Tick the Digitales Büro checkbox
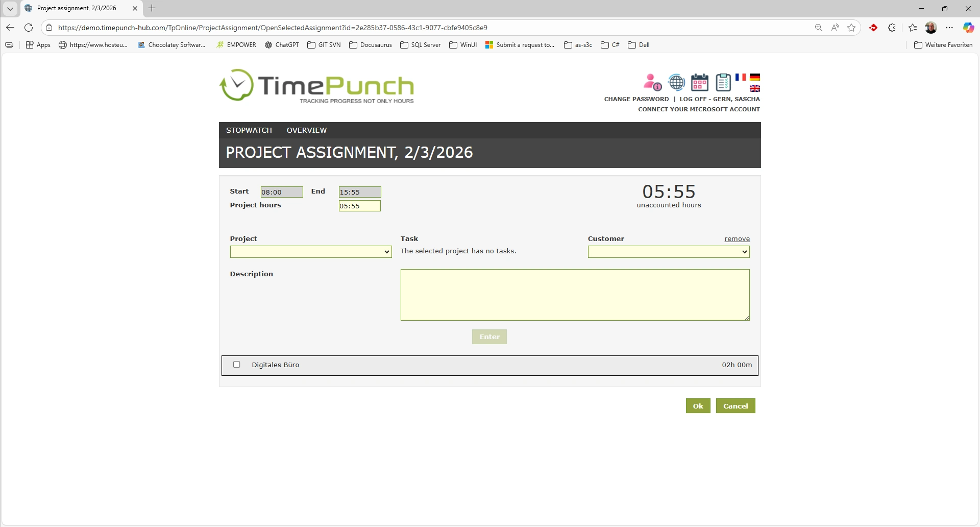This screenshot has width=980, height=527. (236, 365)
